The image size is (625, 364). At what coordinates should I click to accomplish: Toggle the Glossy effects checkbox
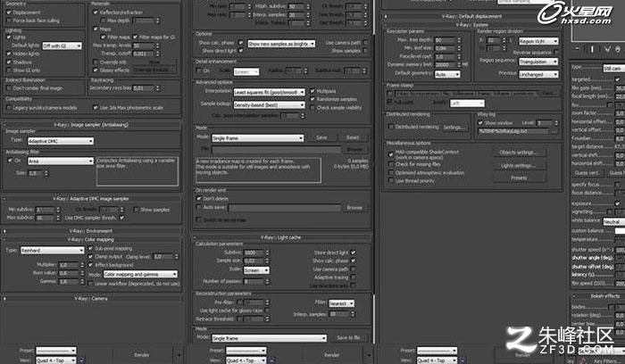[96, 70]
